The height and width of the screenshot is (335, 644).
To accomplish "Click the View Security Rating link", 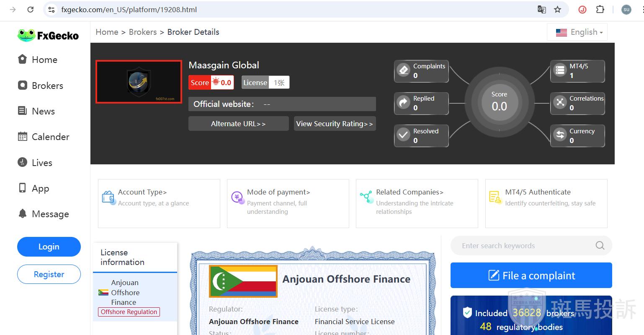I will tap(335, 124).
